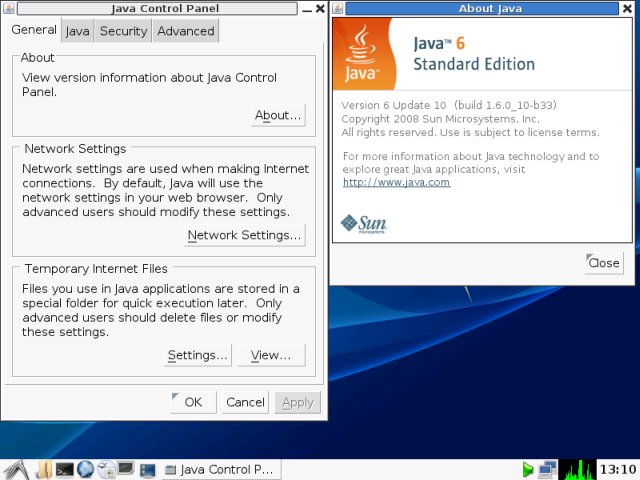Open About Java window menu icon
The height and width of the screenshot is (480, 640).
[x=338, y=9]
